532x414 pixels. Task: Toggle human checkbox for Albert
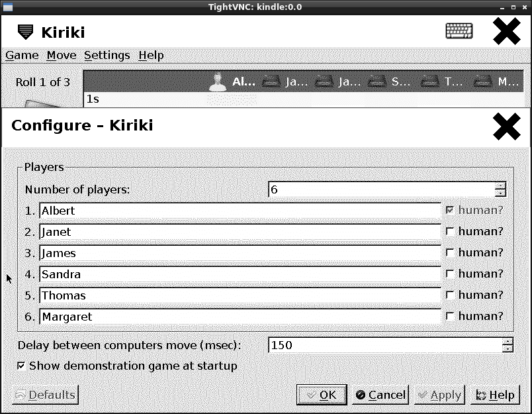click(449, 210)
